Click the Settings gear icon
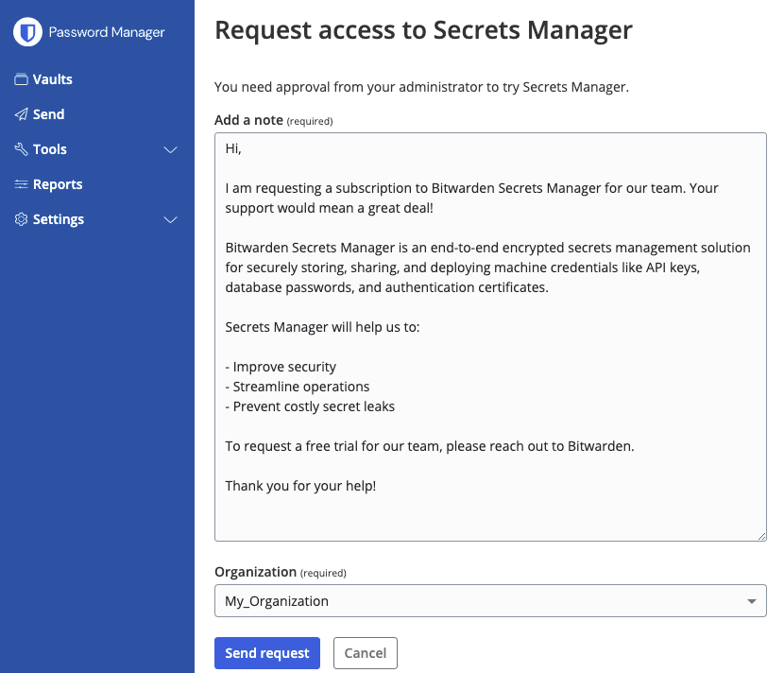 [x=21, y=219]
